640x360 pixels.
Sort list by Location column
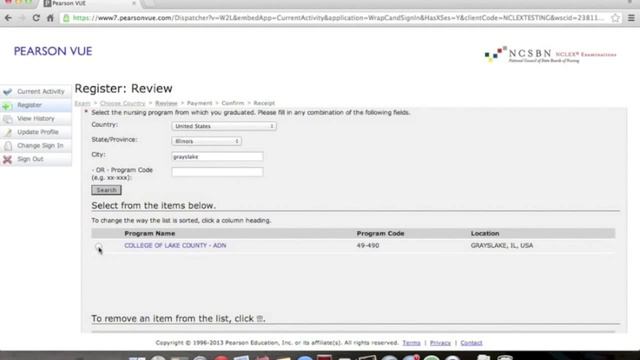485,233
